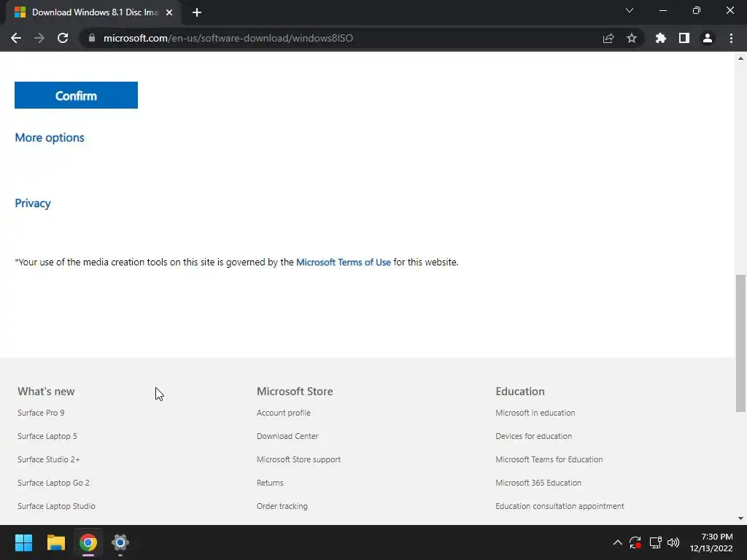Open the Windows Start menu
The height and width of the screenshot is (560, 747).
click(x=23, y=542)
